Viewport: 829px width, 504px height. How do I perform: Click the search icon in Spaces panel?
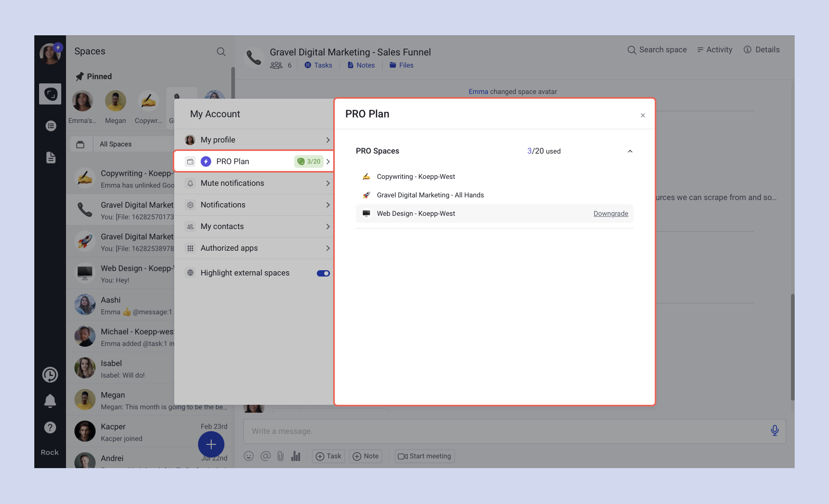221,52
